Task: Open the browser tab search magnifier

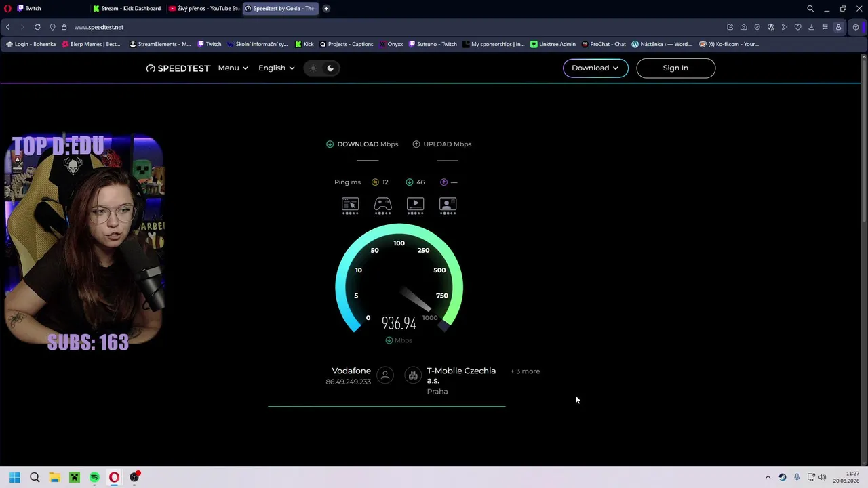Action: (810, 8)
